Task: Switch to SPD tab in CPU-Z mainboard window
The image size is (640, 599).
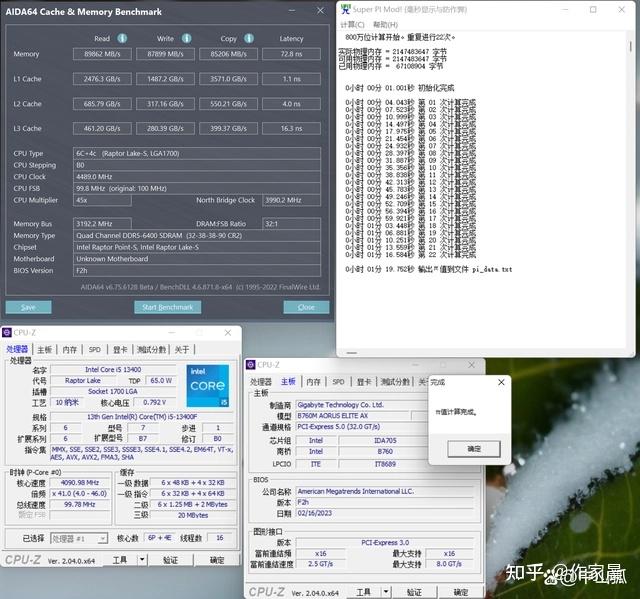Action: [338, 382]
